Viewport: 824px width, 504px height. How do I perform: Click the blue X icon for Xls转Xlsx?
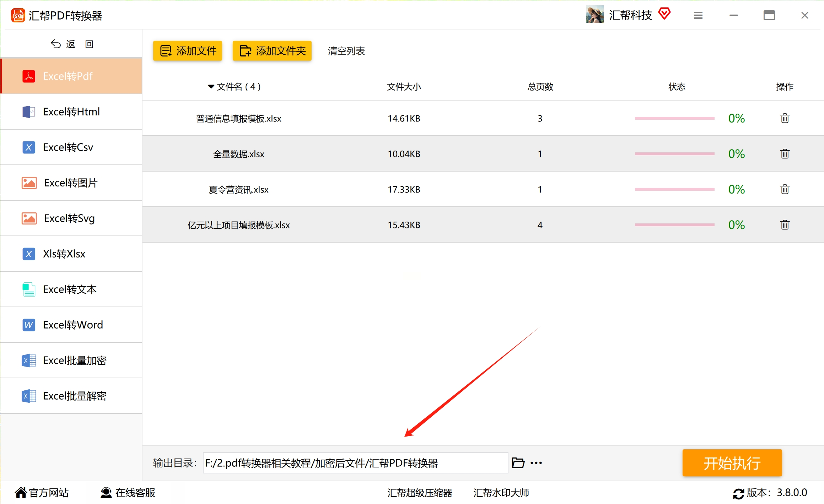click(29, 254)
